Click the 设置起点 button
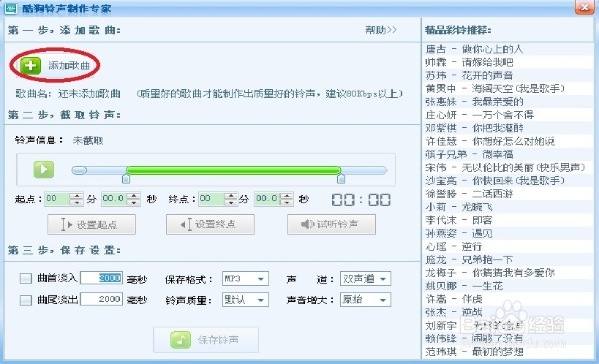The width and height of the screenshot is (599, 364). pos(91,224)
